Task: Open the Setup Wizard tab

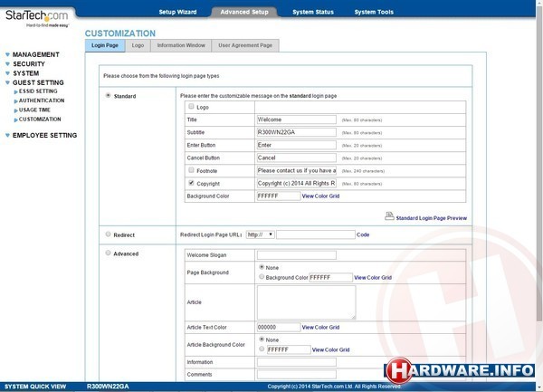Action: (177, 12)
